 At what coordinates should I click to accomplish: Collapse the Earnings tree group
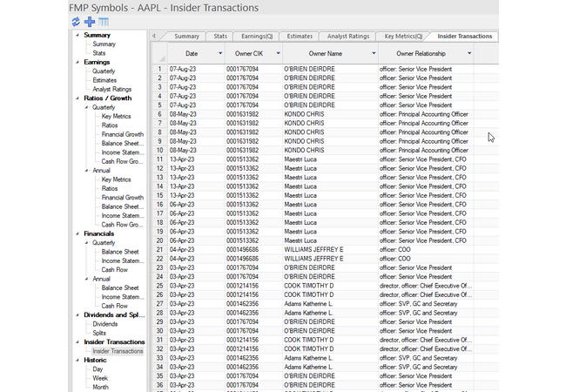coord(77,62)
